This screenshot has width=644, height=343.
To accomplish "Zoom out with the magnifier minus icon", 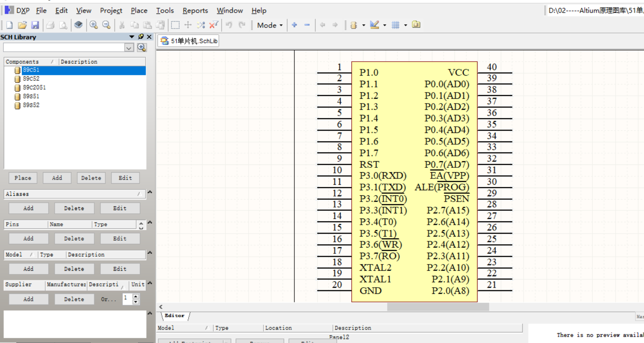I will (x=107, y=25).
